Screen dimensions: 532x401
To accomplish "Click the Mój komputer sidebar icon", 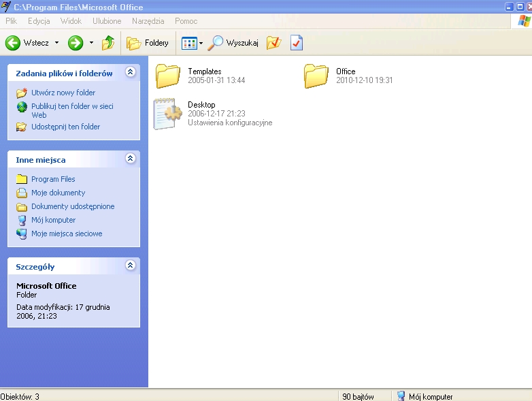I will pyautogui.click(x=22, y=221).
